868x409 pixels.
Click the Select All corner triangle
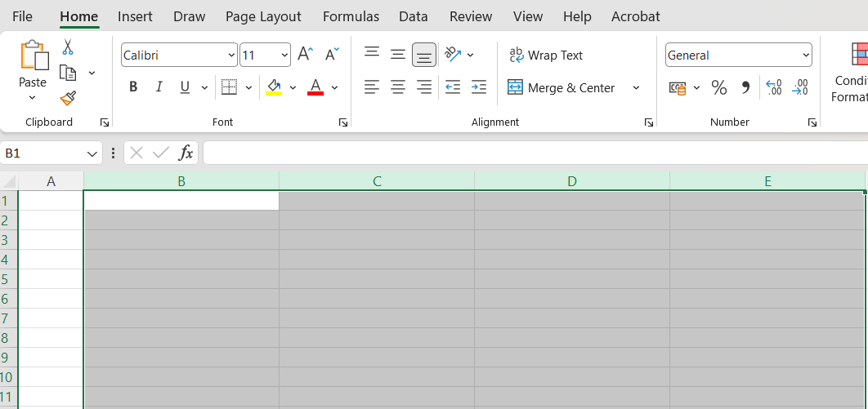9,180
